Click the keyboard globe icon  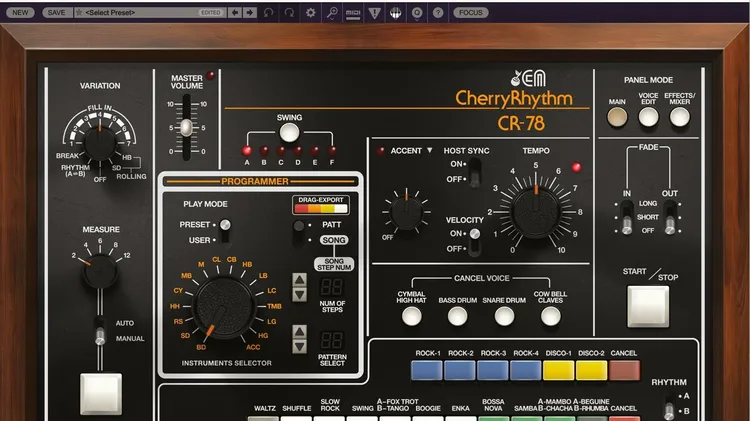tap(395, 13)
